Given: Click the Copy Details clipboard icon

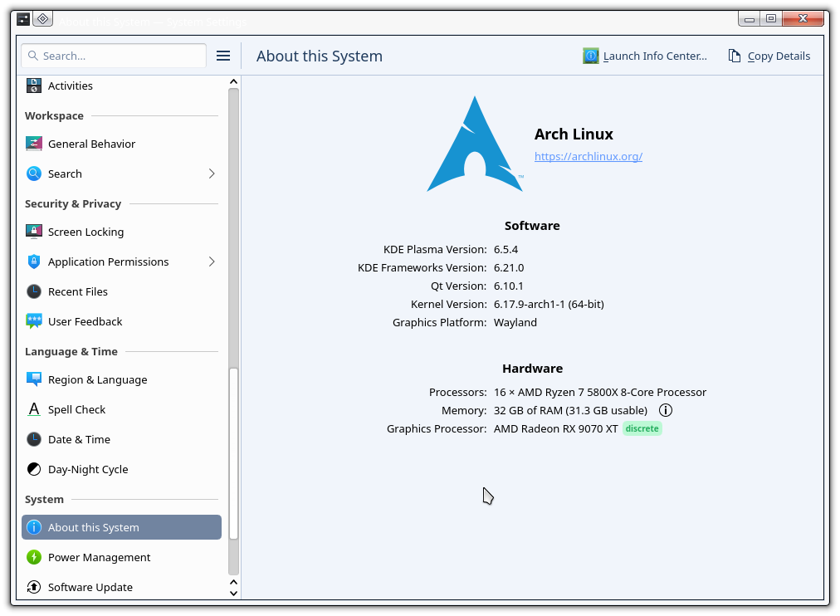Looking at the screenshot, I should (734, 56).
